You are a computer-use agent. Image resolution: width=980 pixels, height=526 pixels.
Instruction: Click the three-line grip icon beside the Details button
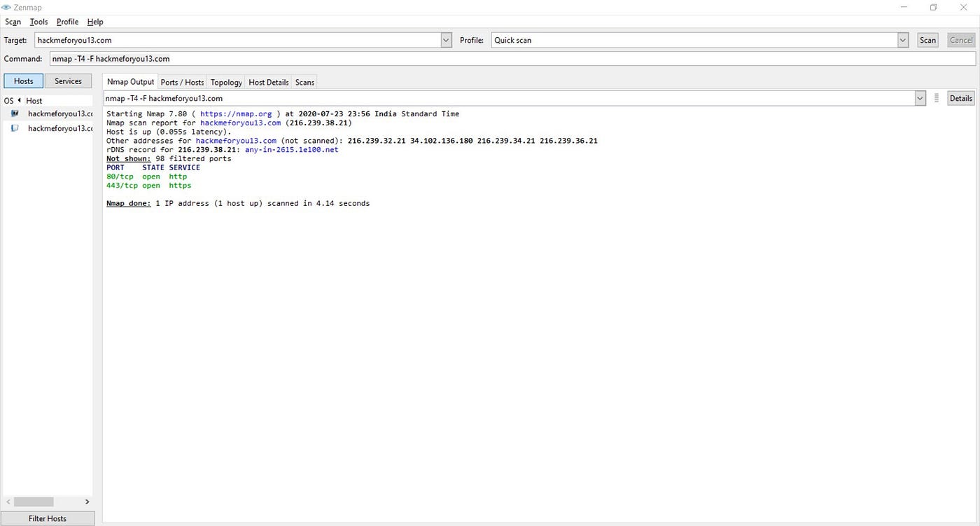click(937, 98)
